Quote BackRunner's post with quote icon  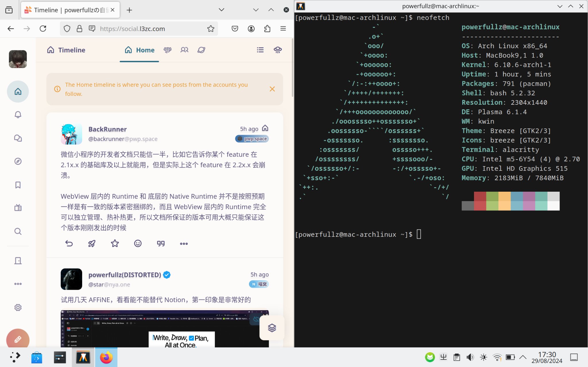click(x=161, y=244)
